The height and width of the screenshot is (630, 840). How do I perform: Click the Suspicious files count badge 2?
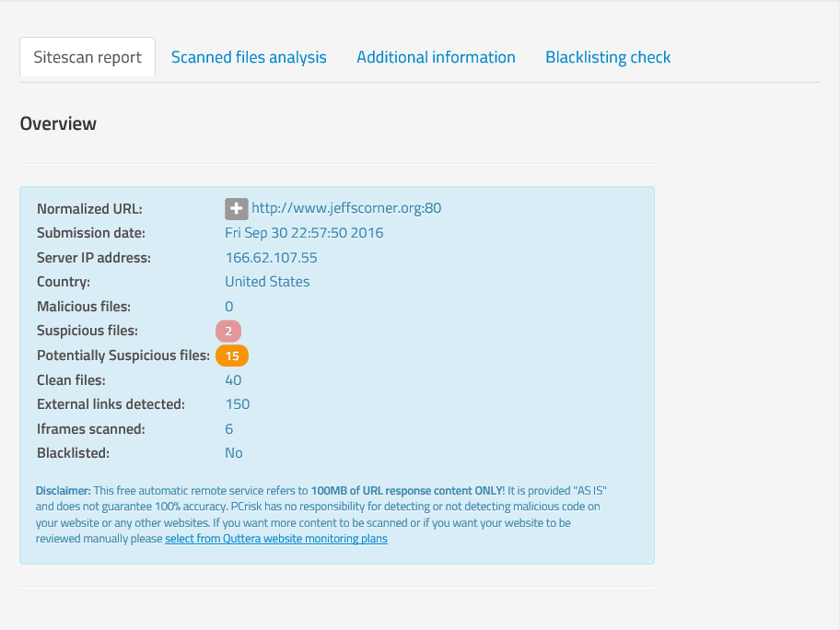(228, 331)
